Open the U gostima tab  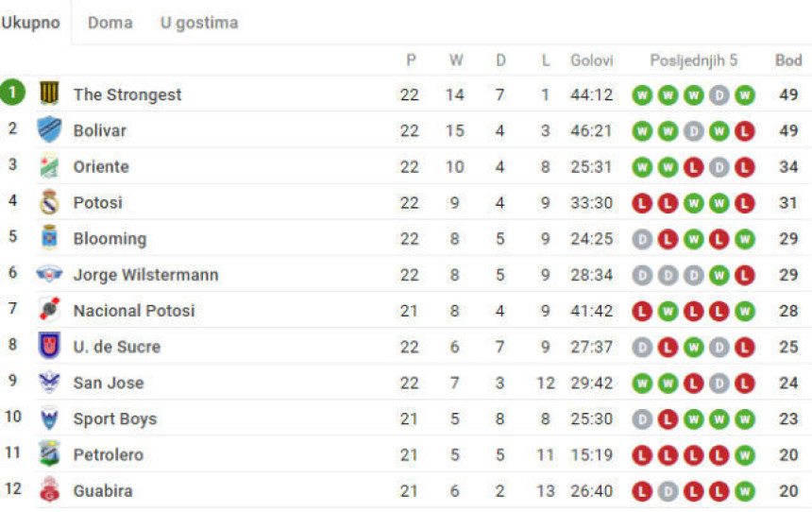[199, 23]
